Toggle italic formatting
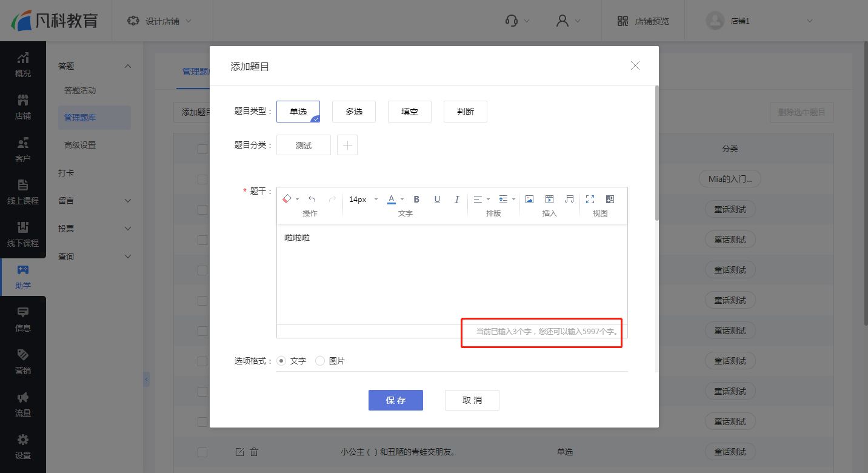The height and width of the screenshot is (473, 868). point(456,199)
